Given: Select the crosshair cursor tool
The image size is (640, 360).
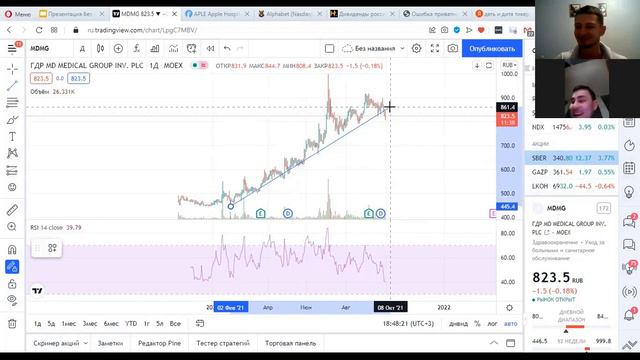Looking at the screenshot, I should click(12, 69).
